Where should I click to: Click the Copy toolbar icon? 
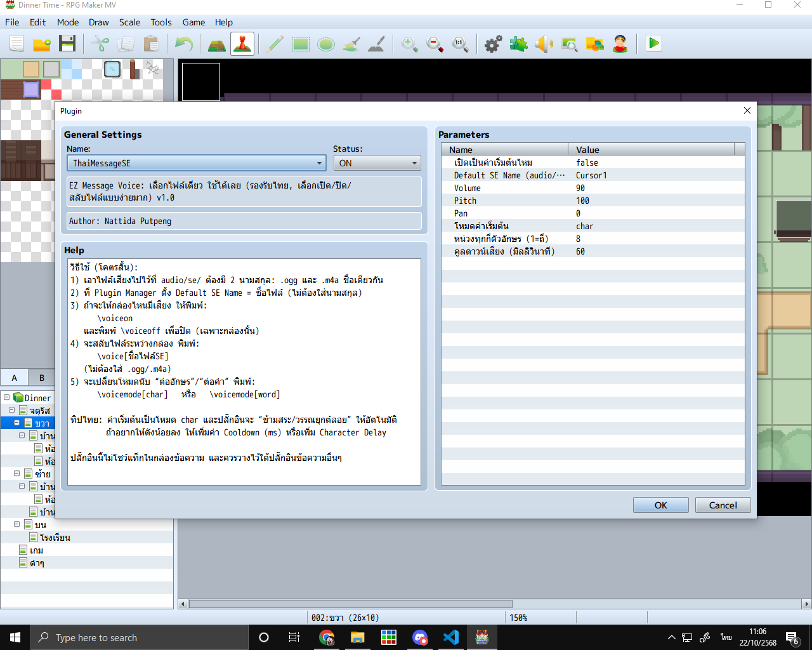(126, 44)
